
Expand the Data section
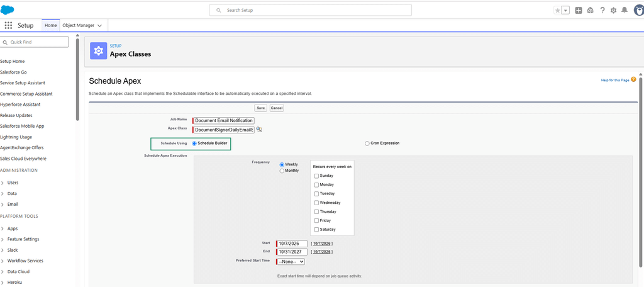(x=2, y=194)
